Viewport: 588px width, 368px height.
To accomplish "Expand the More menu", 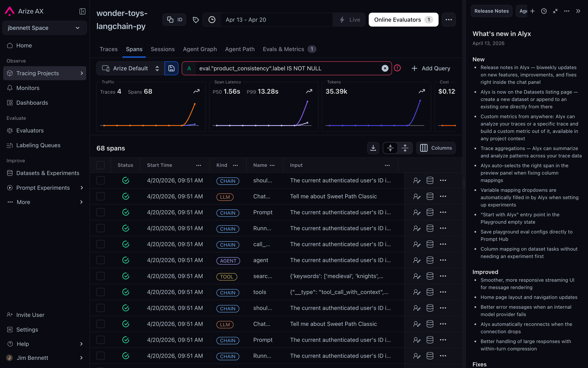I will point(82,202).
